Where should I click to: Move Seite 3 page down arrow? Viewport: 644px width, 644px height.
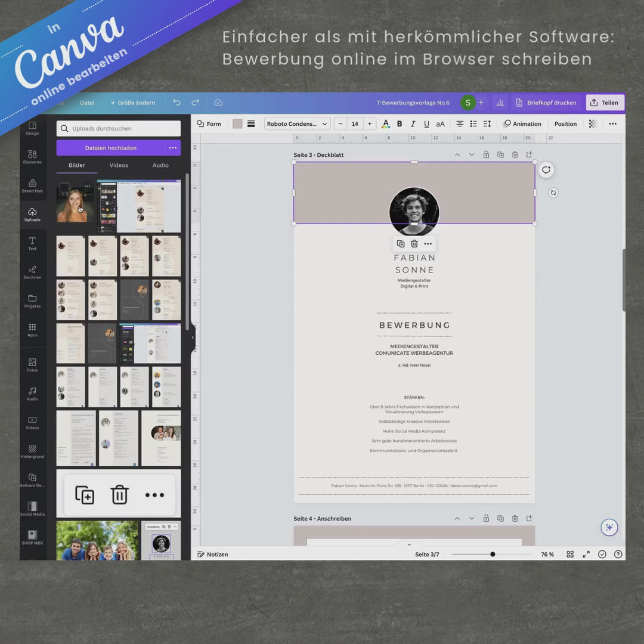click(x=472, y=155)
